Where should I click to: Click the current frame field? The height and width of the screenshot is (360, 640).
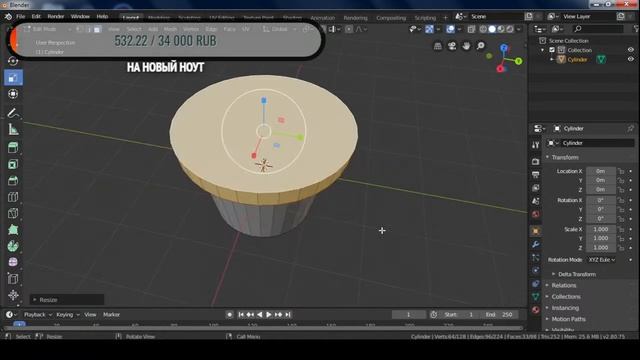(x=409, y=315)
